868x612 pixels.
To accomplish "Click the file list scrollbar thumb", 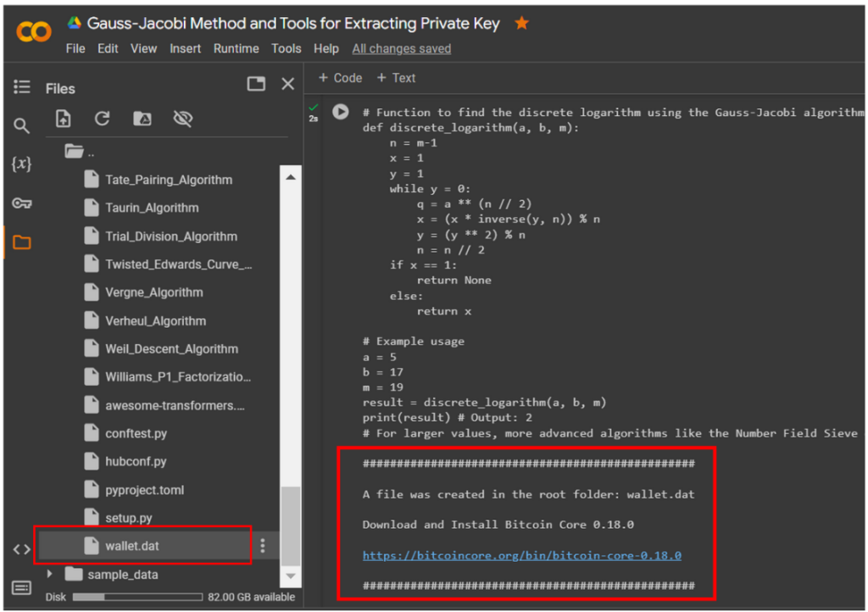I will 291,526.
